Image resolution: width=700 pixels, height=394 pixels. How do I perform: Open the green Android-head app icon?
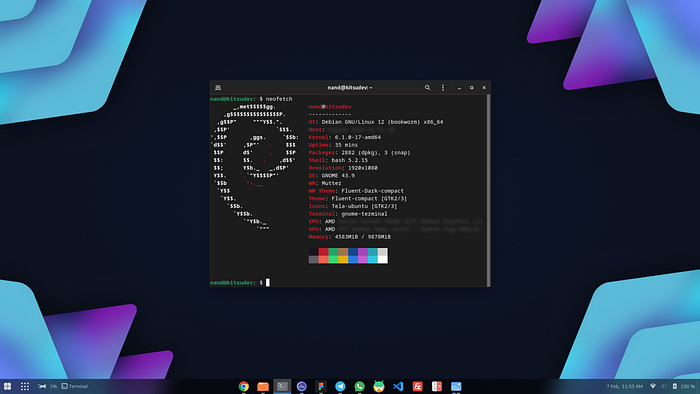(379, 386)
